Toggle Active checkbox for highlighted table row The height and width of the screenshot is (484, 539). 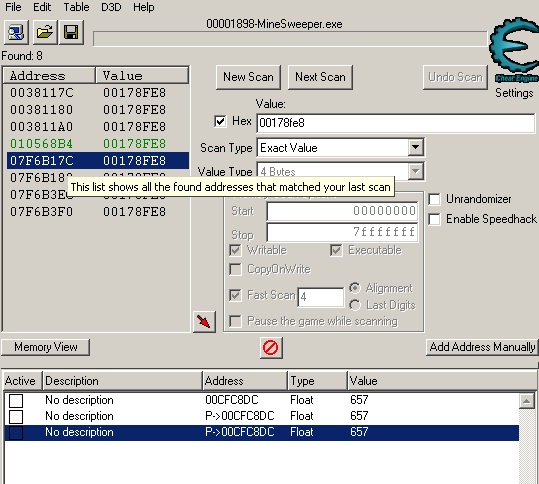pos(16,432)
